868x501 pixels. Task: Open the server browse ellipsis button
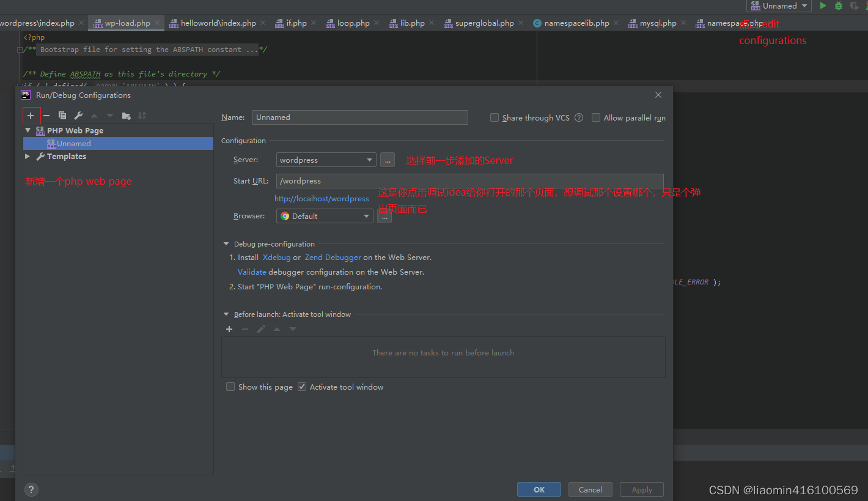[x=388, y=160]
